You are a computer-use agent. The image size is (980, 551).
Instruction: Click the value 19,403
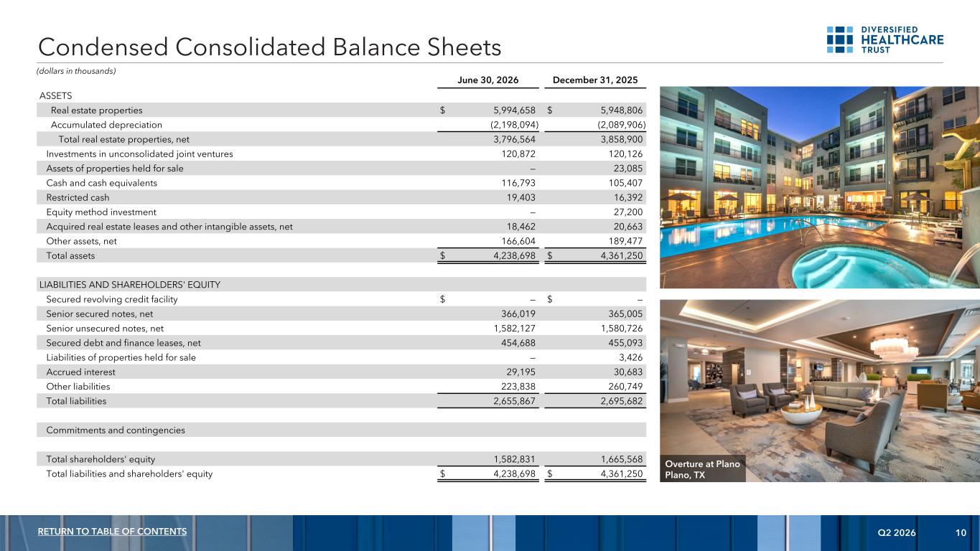pos(521,197)
